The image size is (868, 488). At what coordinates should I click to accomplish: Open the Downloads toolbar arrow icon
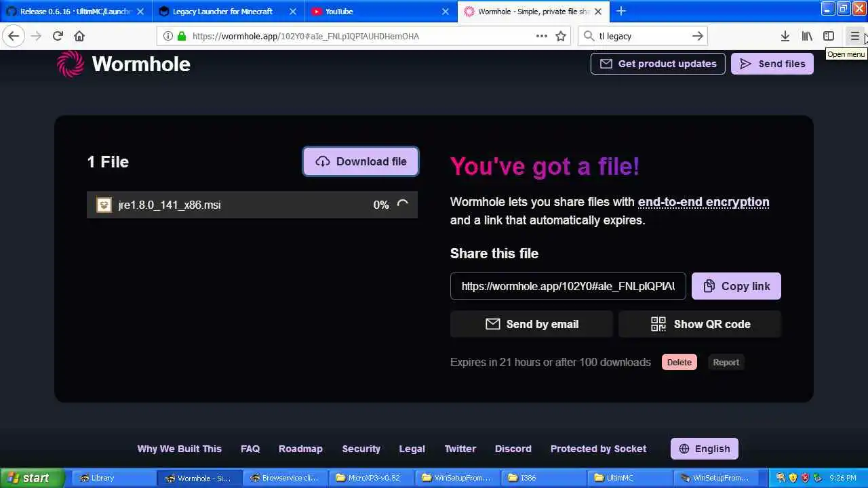point(785,36)
